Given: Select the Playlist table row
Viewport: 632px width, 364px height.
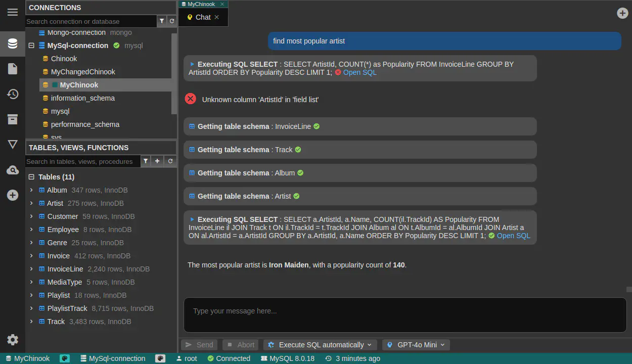Looking at the screenshot, I should [100, 295].
